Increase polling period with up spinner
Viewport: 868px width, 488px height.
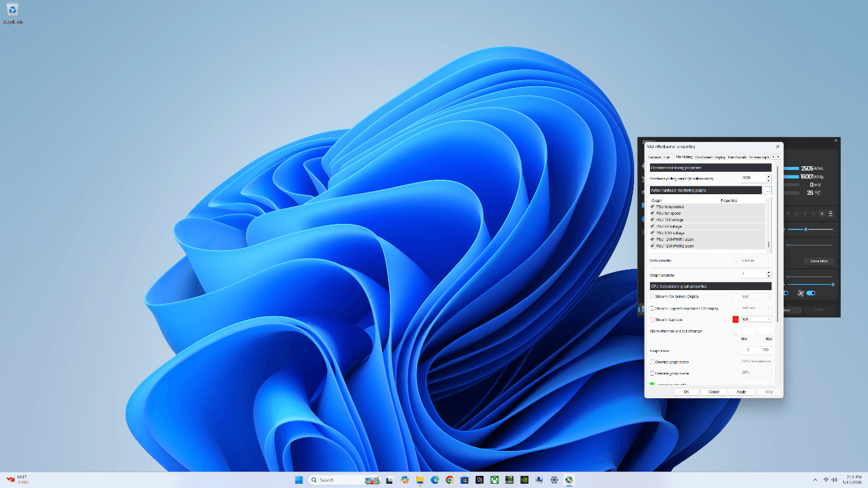coord(768,176)
